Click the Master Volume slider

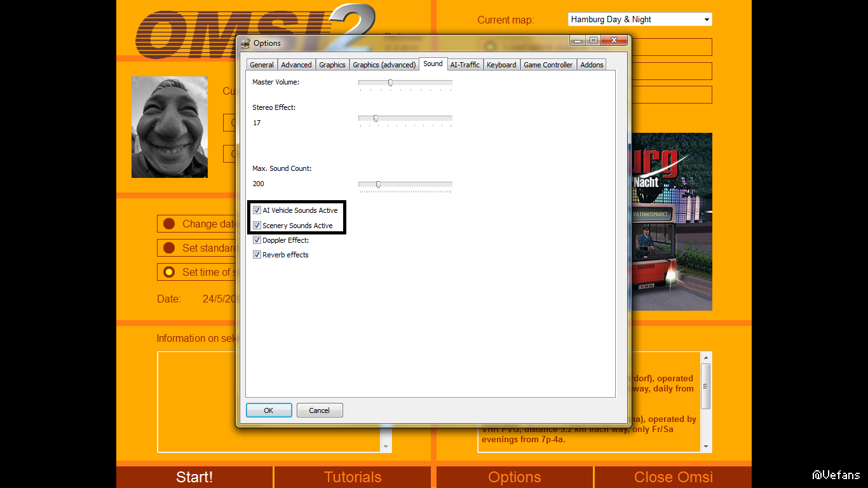pyautogui.click(x=405, y=83)
